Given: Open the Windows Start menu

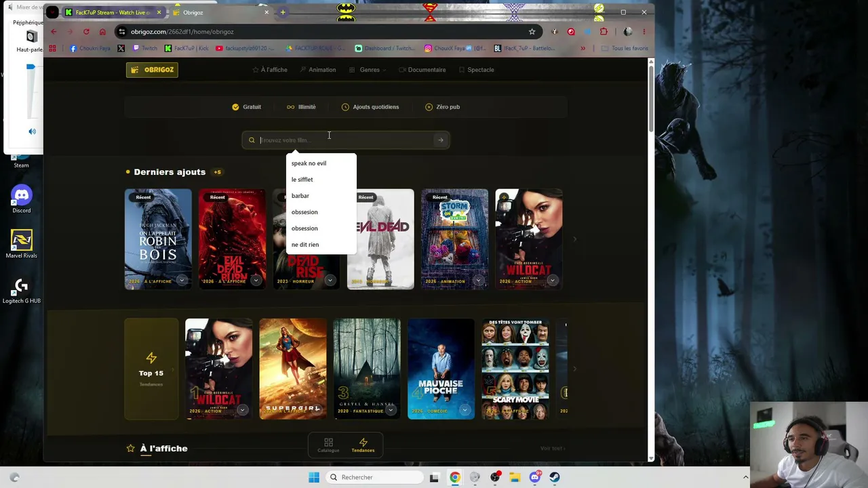Looking at the screenshot, I should point(313,477).
